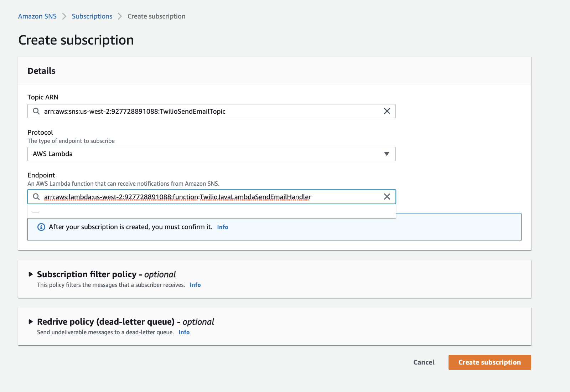
Task: Expand the Subscription filter policy section
Action: point(31,274)
